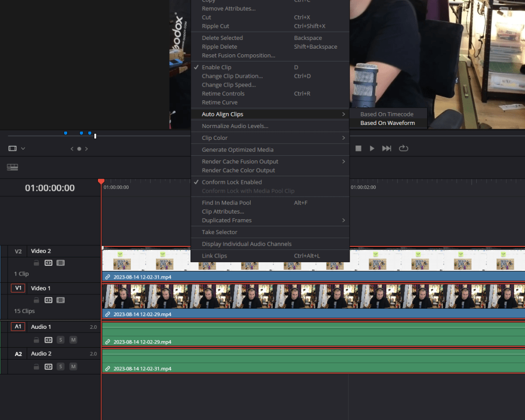
Task: Click the viewer scrubber playhead handle
Action: pos(95,136)
